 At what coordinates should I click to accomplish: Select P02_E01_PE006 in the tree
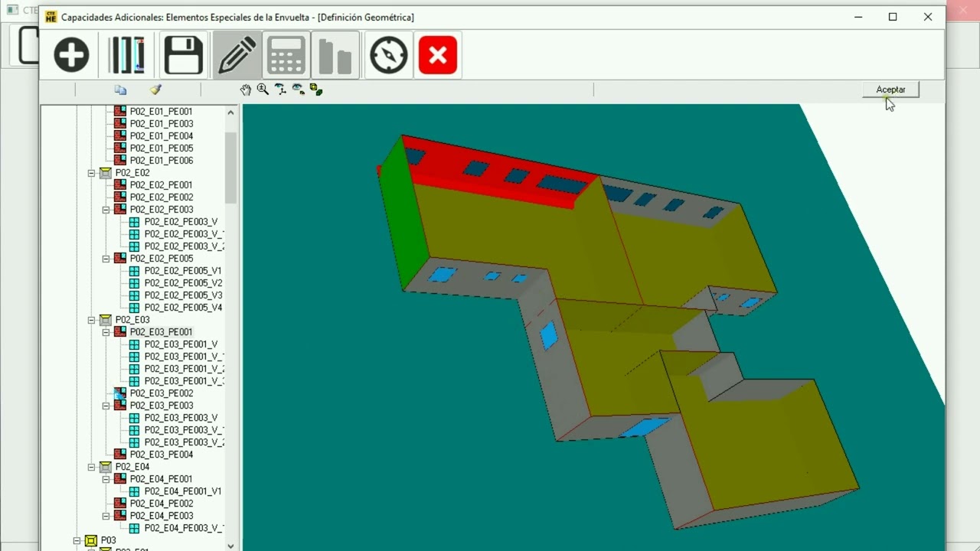coord(161,161)
